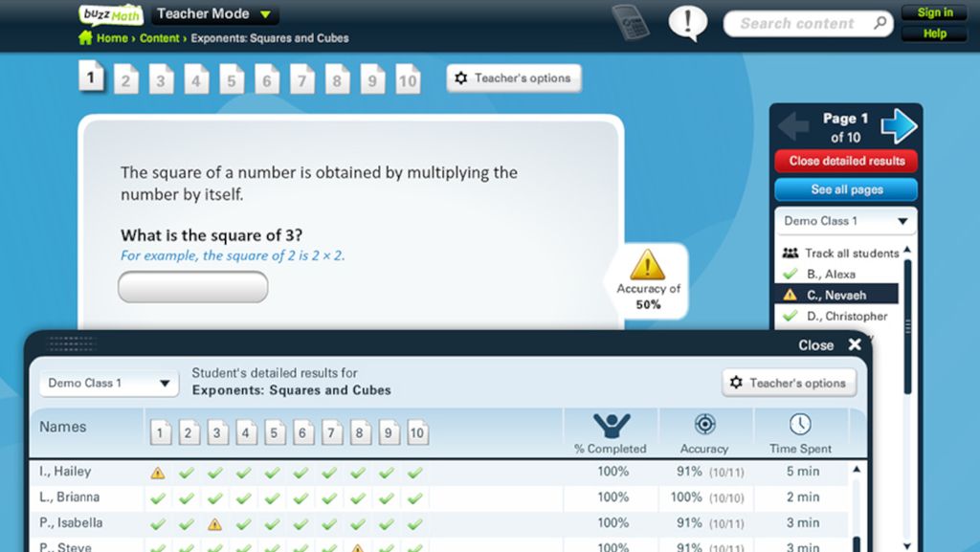
Task: Click page 10 column header in the results table
Action: (x=417, y=432)
